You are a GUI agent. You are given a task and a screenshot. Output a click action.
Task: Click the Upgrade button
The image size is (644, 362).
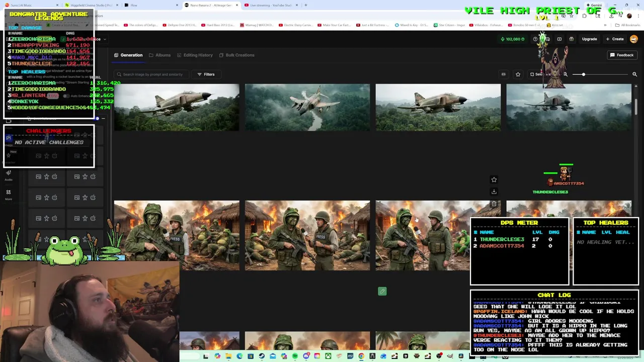coord(589,39)
